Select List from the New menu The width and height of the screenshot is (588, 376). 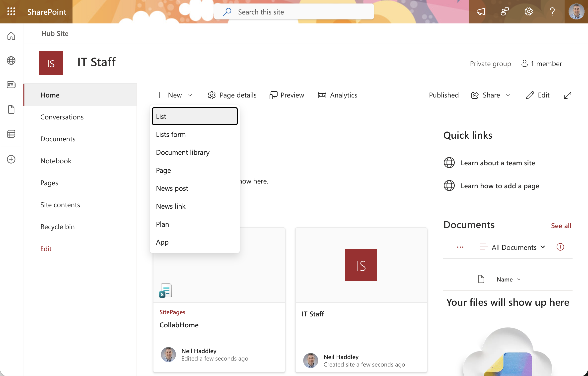point(195,116)
